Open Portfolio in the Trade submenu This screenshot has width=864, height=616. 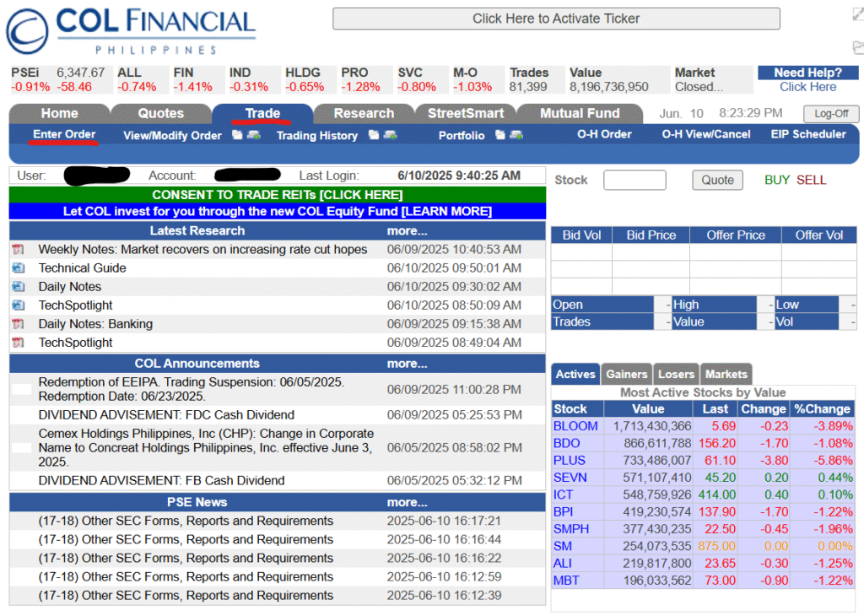(462, 136)
